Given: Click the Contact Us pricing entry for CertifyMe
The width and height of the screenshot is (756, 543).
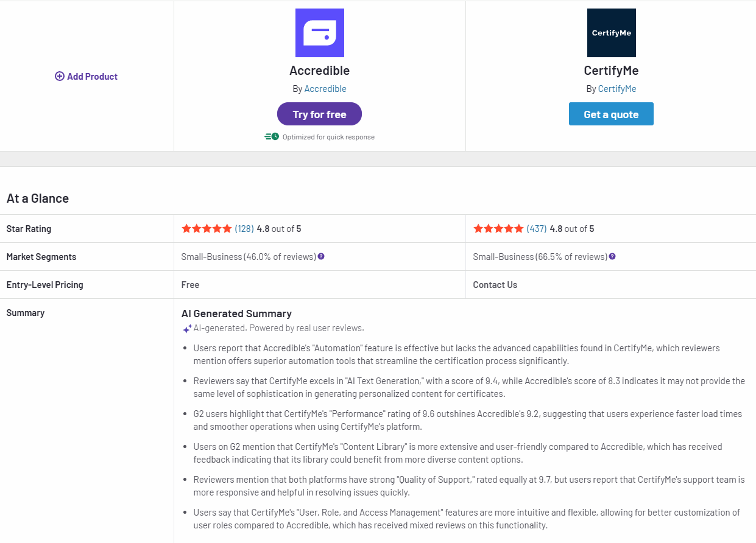Looking at the screenshot, I should click(x=495, y=284).
